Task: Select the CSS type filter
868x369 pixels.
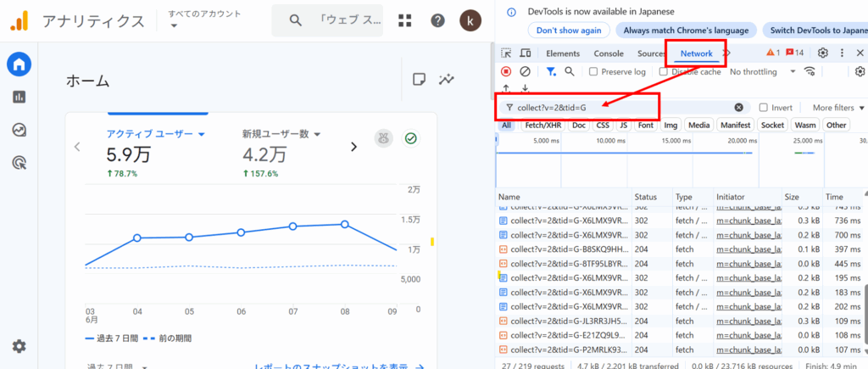Action: pyautogui.click(x=603, y=126)
